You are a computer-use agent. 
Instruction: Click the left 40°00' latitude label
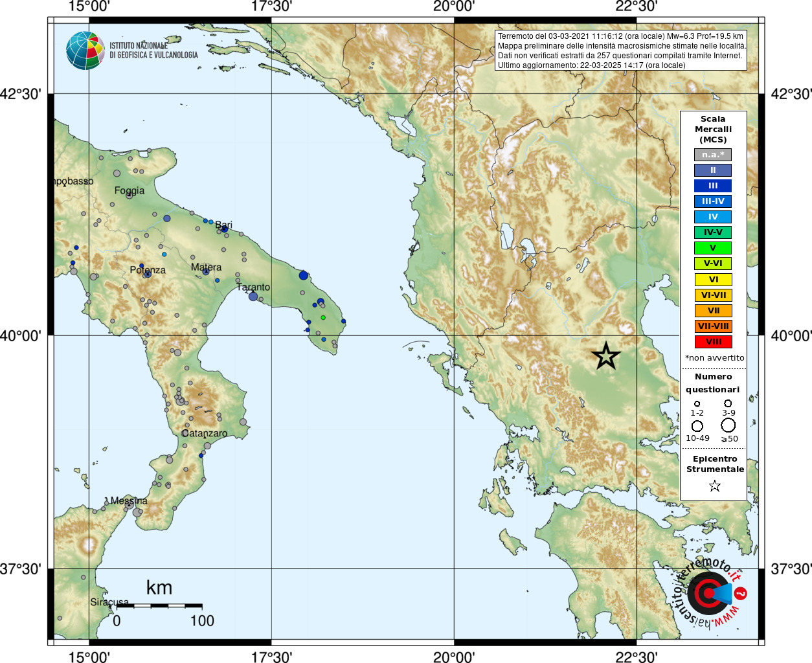point(21,335)
